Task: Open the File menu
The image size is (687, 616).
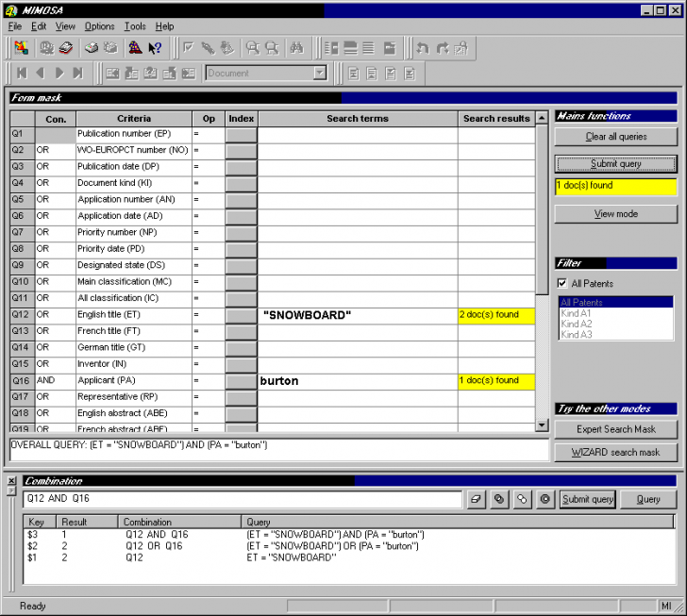Action: tap(15, 26)
